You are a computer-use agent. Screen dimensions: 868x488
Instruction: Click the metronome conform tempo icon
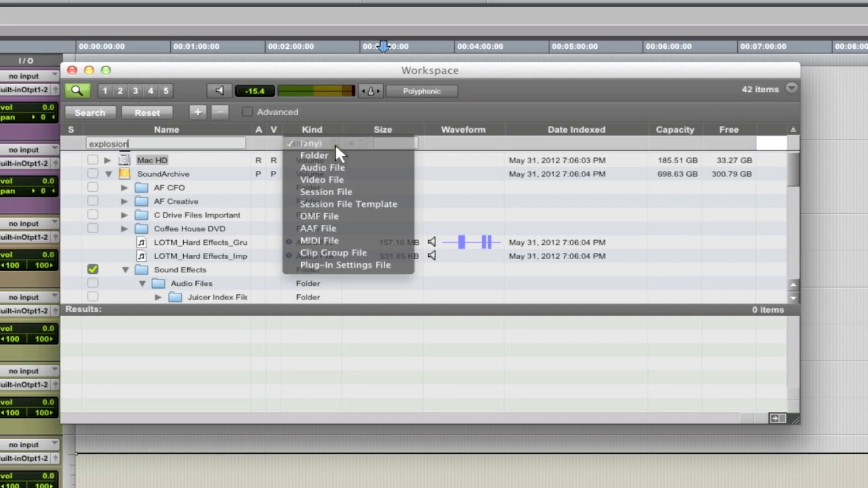click(x=370, y=91)
